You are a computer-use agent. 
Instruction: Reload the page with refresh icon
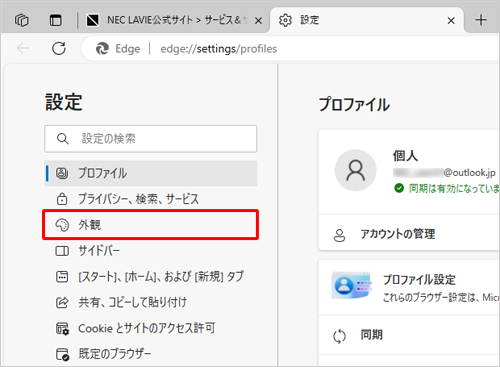pos(59,48)
